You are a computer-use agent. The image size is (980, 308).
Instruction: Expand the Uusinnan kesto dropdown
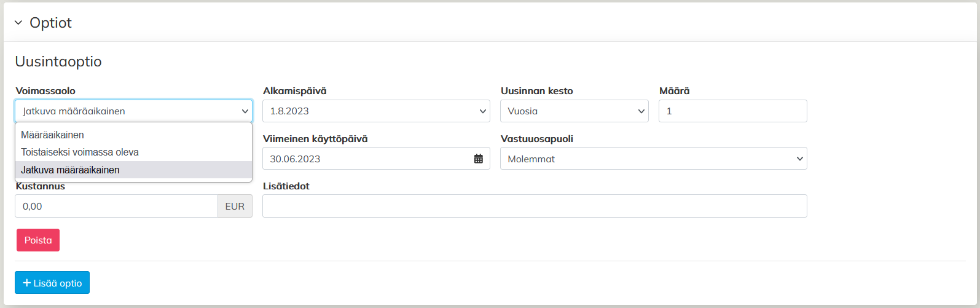pyautogui.click(x=574, y=111)
